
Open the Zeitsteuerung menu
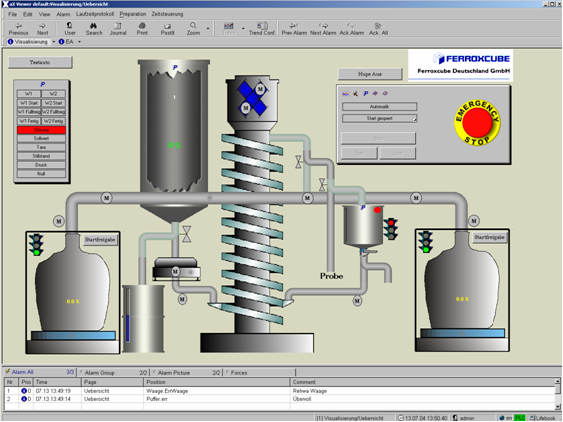pyautogui.click(x=167, y=14)
